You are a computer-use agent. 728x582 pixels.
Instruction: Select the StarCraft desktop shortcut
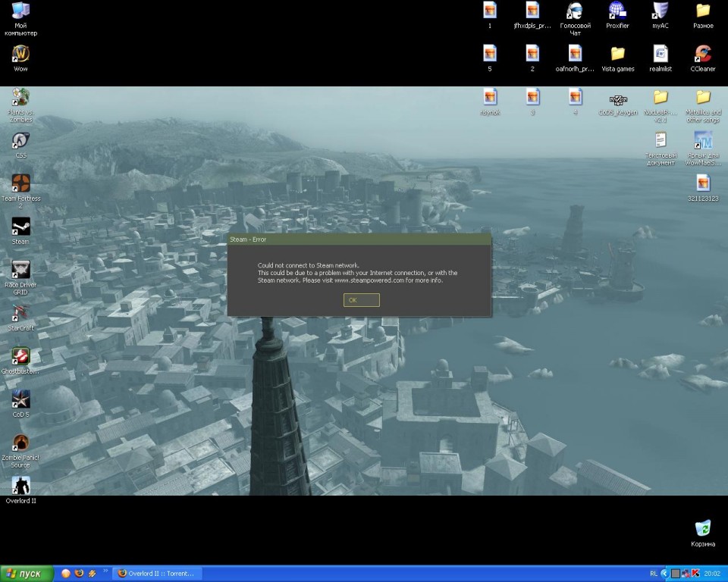click(21, 318)
